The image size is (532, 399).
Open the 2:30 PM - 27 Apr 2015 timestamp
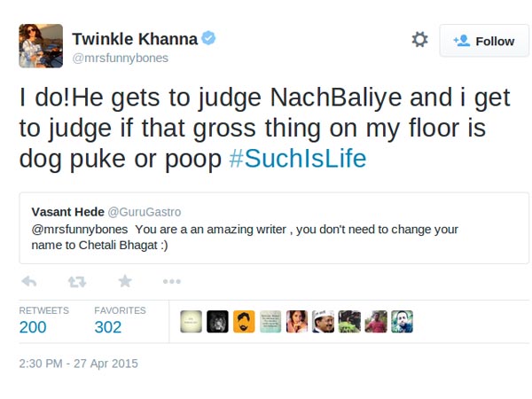pos(78,363)
